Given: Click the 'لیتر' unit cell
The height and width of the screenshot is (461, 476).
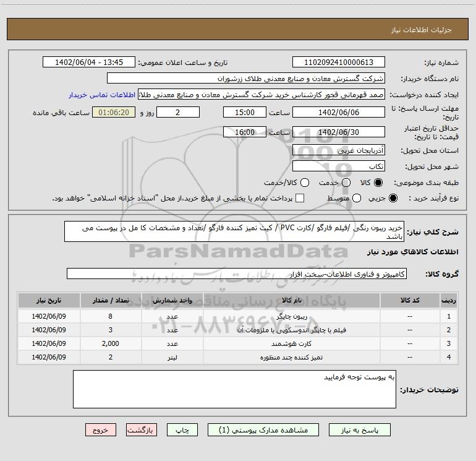Looking at the screenshot, I should point(172,358).
